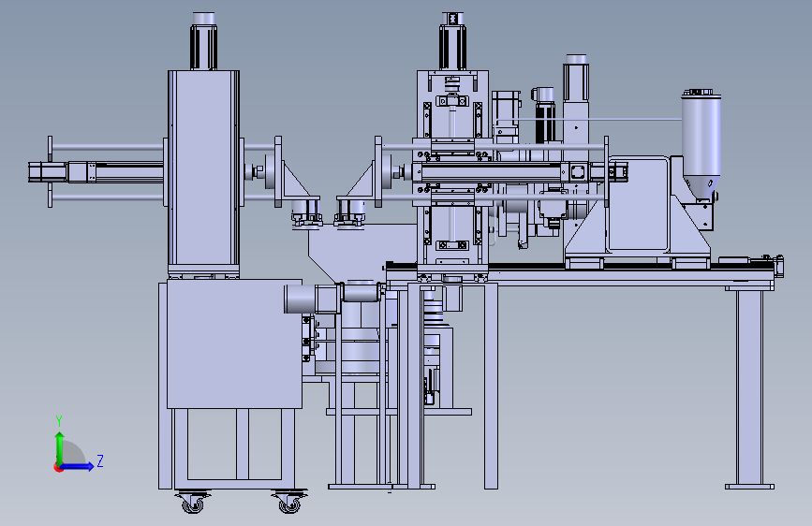Screen dimensions: 812x526
Task: Select the horizontal cylinder motor below center
Action: coord(312,299)
